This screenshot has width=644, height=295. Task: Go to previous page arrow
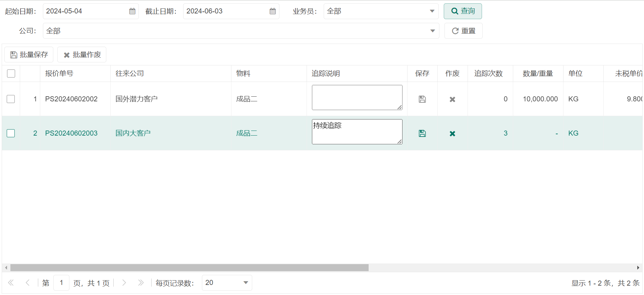tap(28, 283)
